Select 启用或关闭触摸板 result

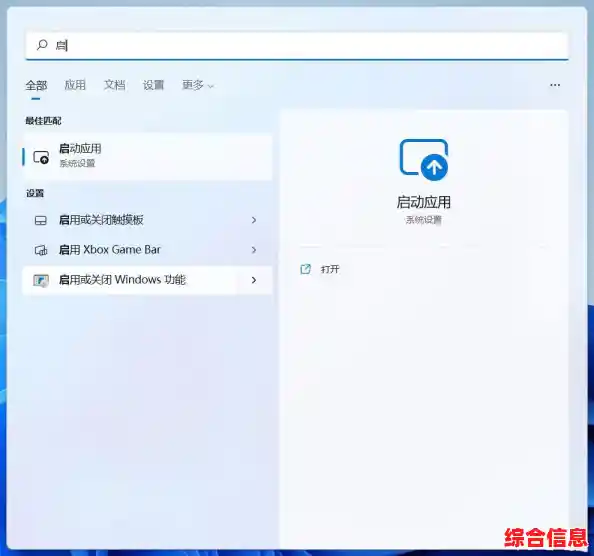pyautogui.click(x=147, y=220)
